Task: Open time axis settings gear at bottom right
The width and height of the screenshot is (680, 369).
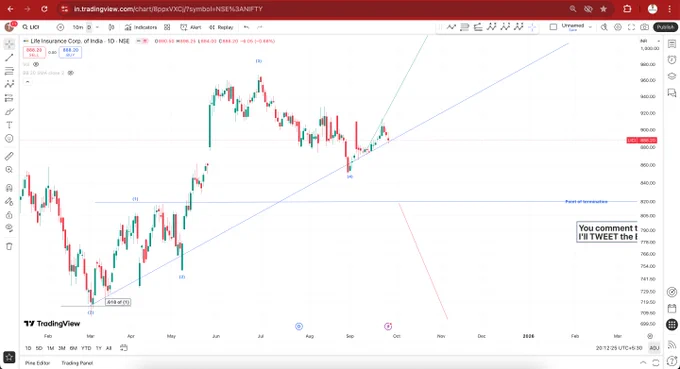Action: tap(650, 336)
